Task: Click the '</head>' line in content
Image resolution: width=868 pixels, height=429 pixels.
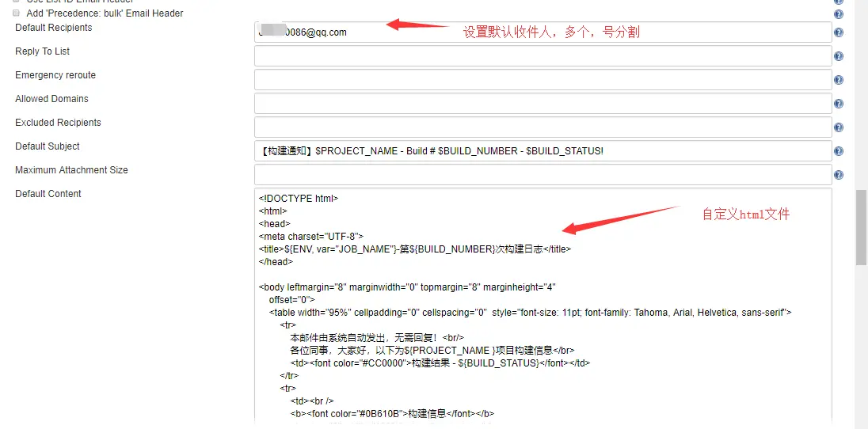Action: pos(276,262)
